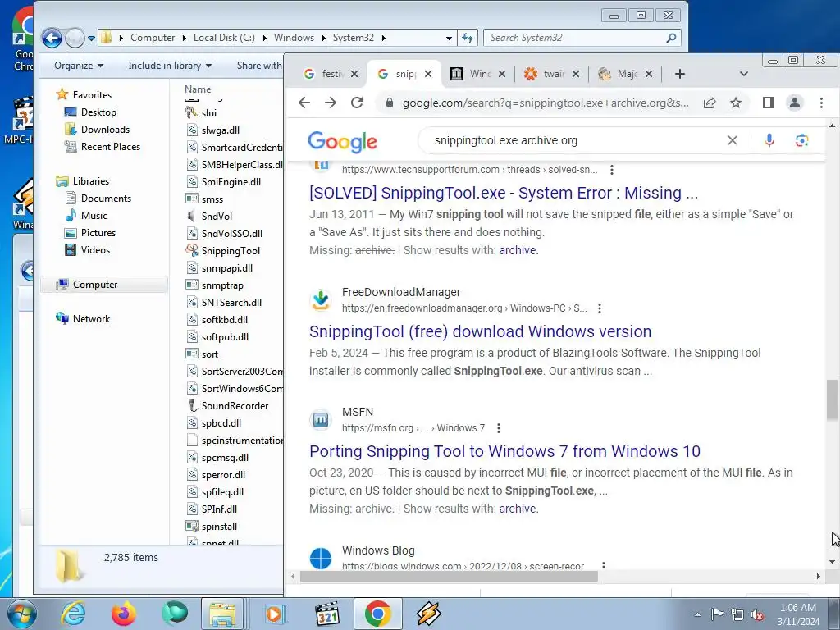The height and width of the screenshot is (630, 840).
Task: Open 'SnippingTool (free) download Windows version' result
Action: pyautogui.click(x=480, y=331)
